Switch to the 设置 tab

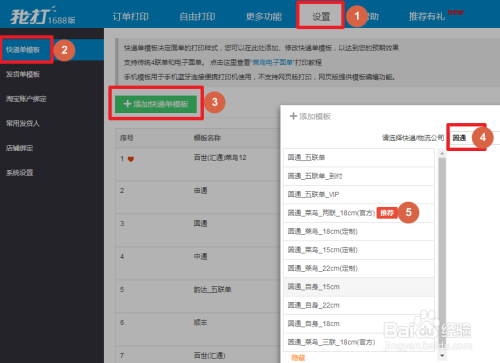(x=321, y=16)
